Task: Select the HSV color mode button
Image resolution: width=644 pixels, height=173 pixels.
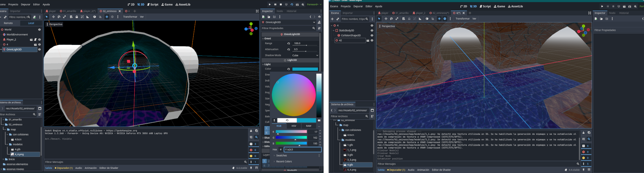Action: (x=294, y=126)
